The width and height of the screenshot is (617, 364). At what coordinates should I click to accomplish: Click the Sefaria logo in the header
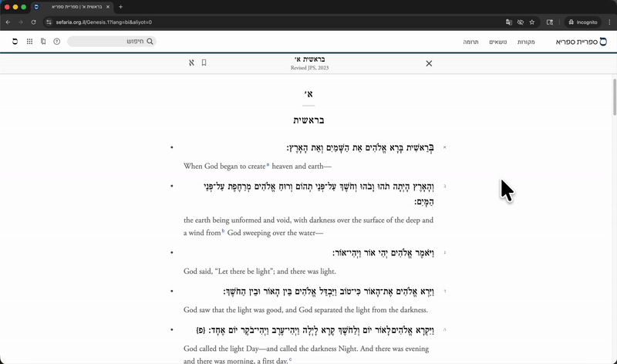click(582, 41)
